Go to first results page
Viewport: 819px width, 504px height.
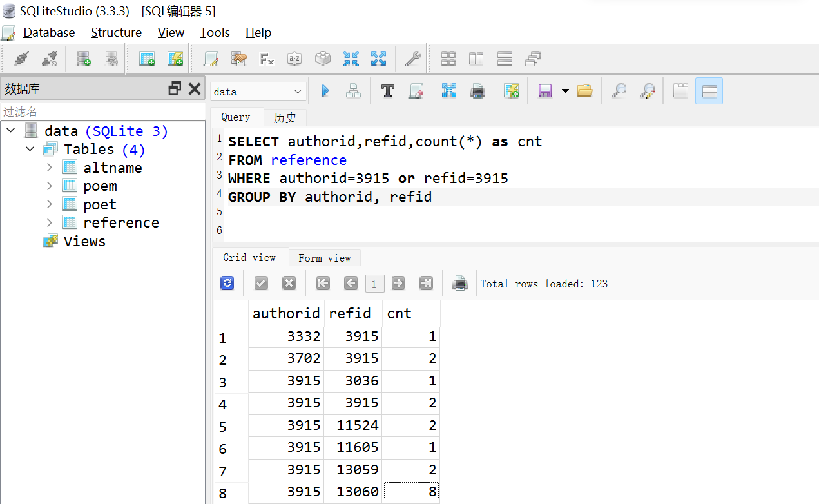click(x=323, y=284)
